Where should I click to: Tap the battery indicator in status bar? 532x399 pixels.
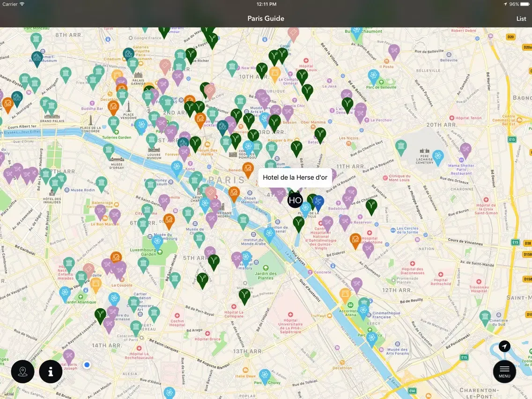(x=525, y=4)
